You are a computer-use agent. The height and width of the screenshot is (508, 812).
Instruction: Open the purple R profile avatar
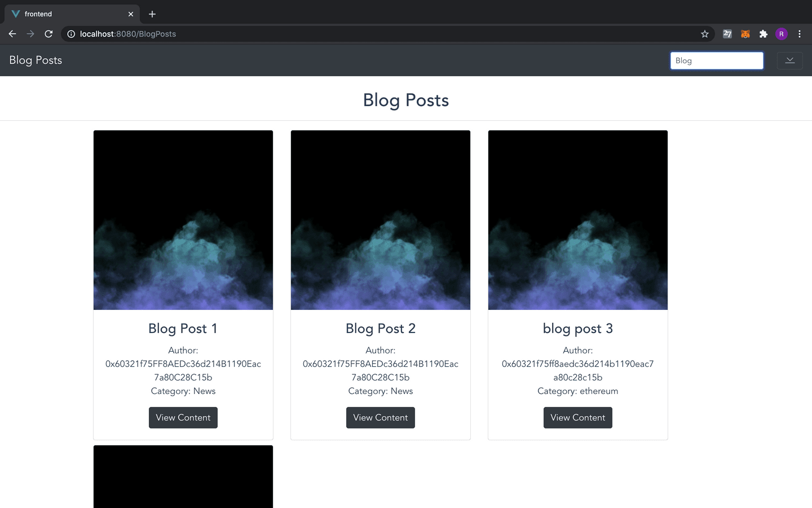coord(782,34)
